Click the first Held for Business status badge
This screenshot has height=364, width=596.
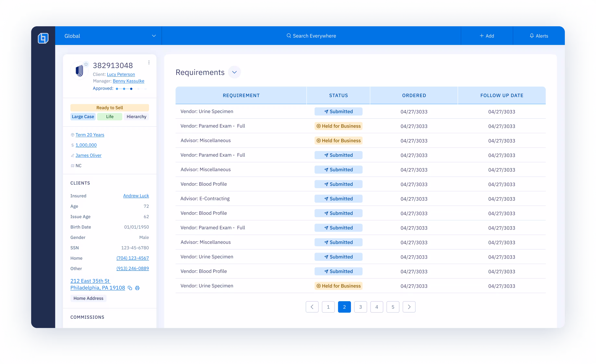(x=338, y=126)
